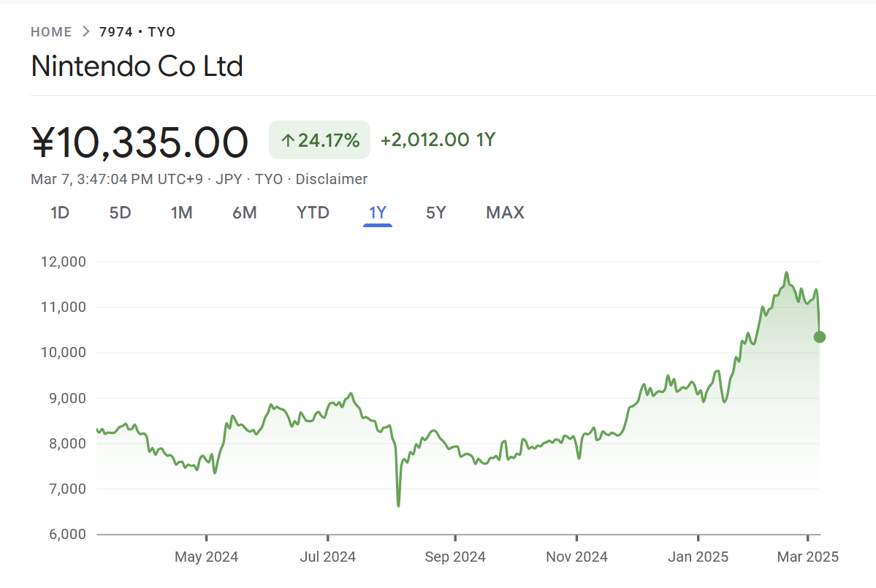The height and width of the screenshot is (588, 876).
Task: Open the Disclaimer link
Action: [x=331, y=179]
